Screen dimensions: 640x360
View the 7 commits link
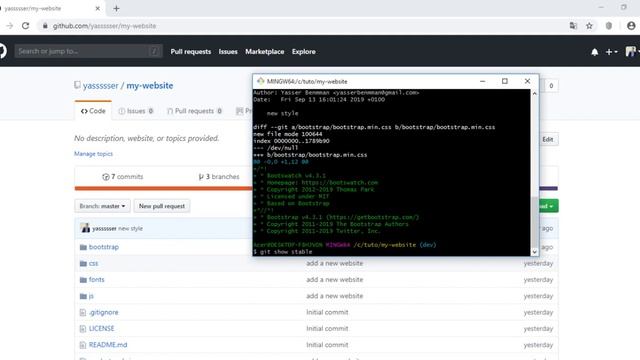[x=122, y=177]
